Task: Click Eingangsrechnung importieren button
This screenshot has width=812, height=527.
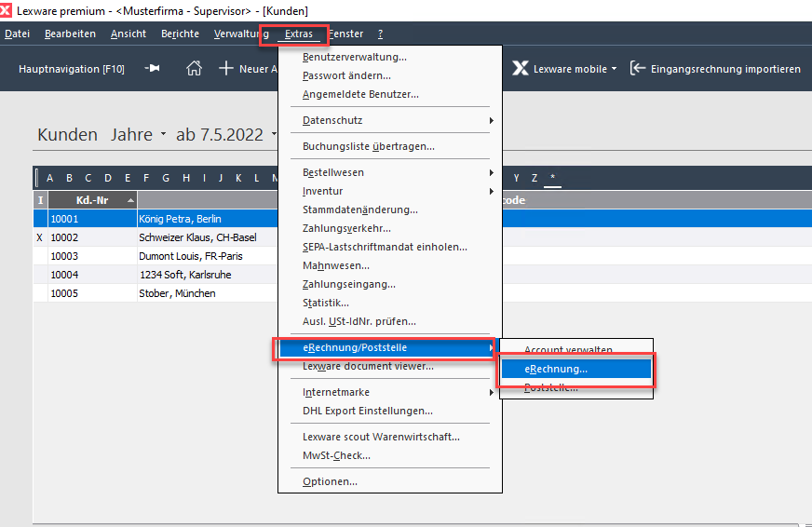Action: [715, 69]
